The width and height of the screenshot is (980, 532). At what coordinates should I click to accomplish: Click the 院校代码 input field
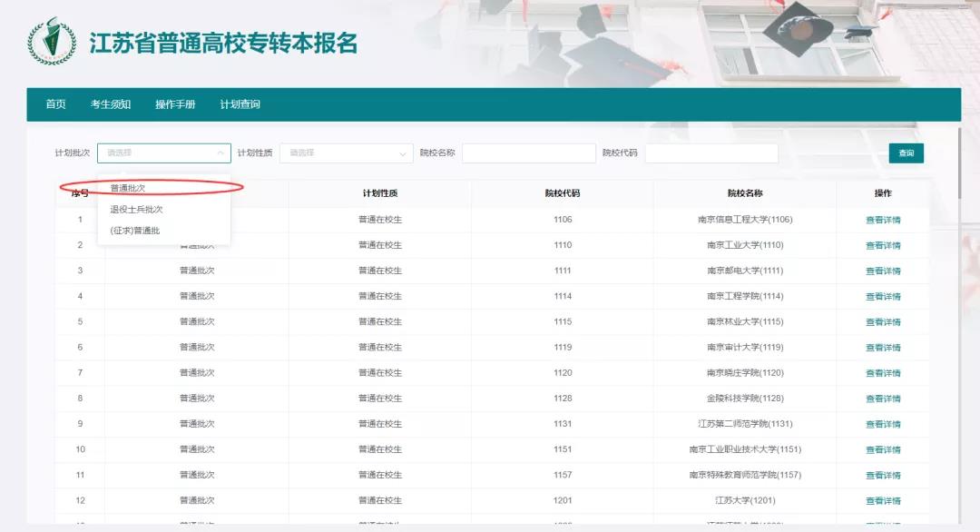click(713, 153)
